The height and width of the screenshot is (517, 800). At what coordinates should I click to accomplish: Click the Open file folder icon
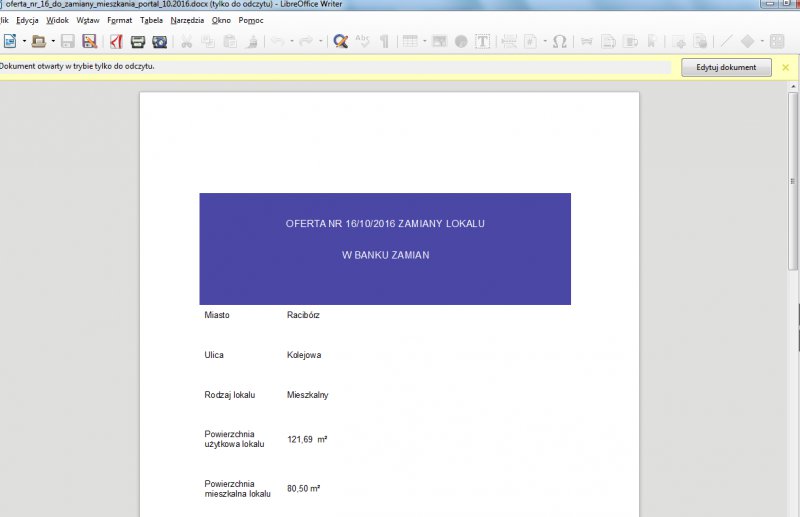coord(39,41)
